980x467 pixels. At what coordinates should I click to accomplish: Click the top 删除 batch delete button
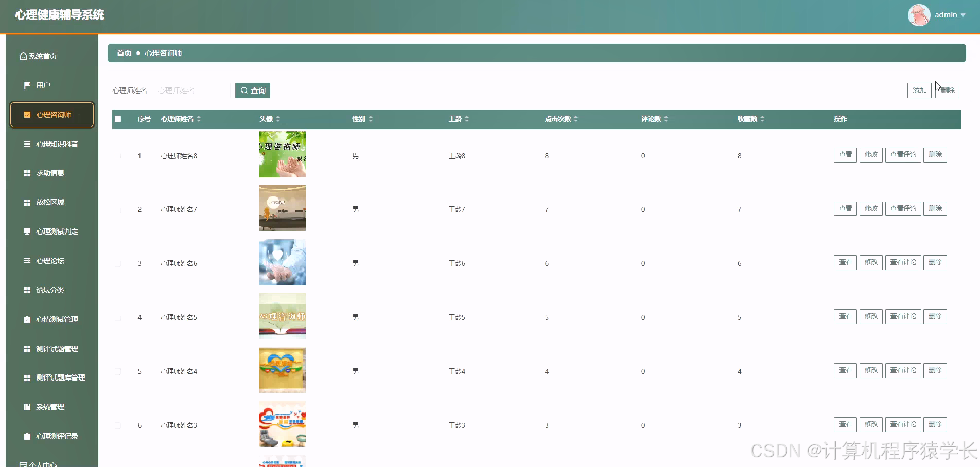[x=947, y=91]
